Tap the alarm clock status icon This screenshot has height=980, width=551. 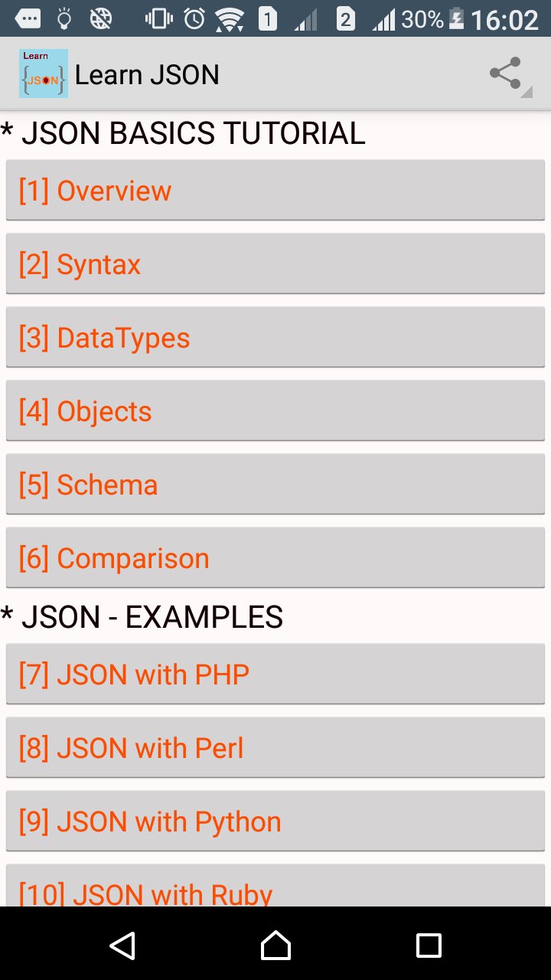point(194,18)
